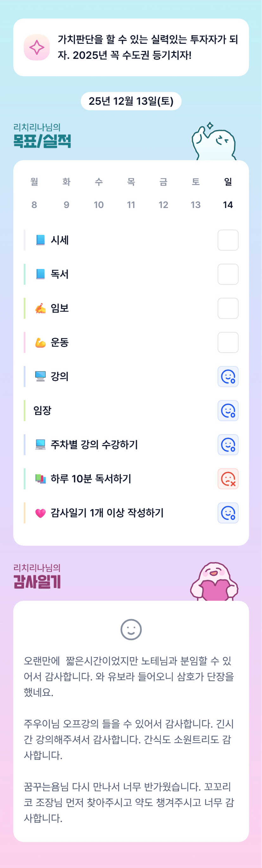The image size is (262, 868).
Task: Click the white ghost mascot above calendar
Action: (214, 142)
